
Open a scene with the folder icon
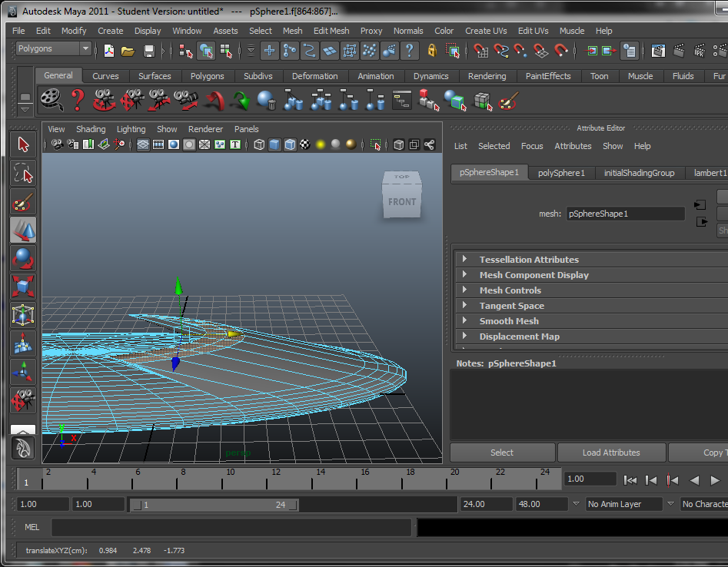pos(128,51)
